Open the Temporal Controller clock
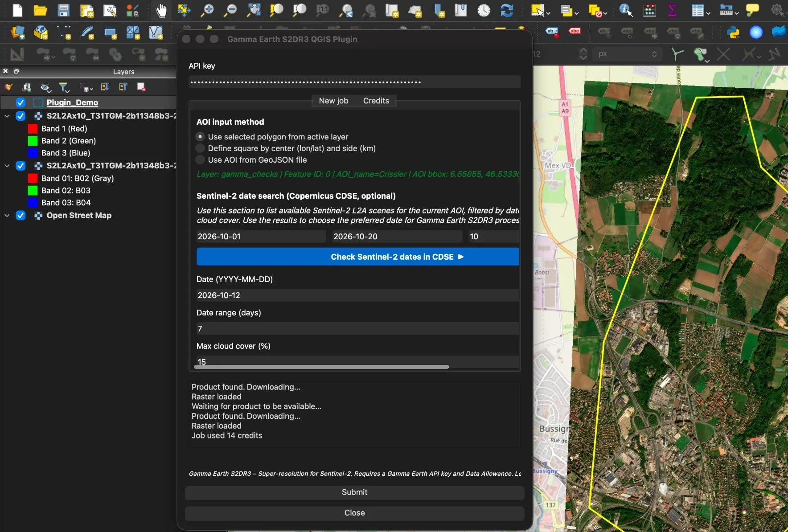788x532 pixels. click(x=484, y=10)
